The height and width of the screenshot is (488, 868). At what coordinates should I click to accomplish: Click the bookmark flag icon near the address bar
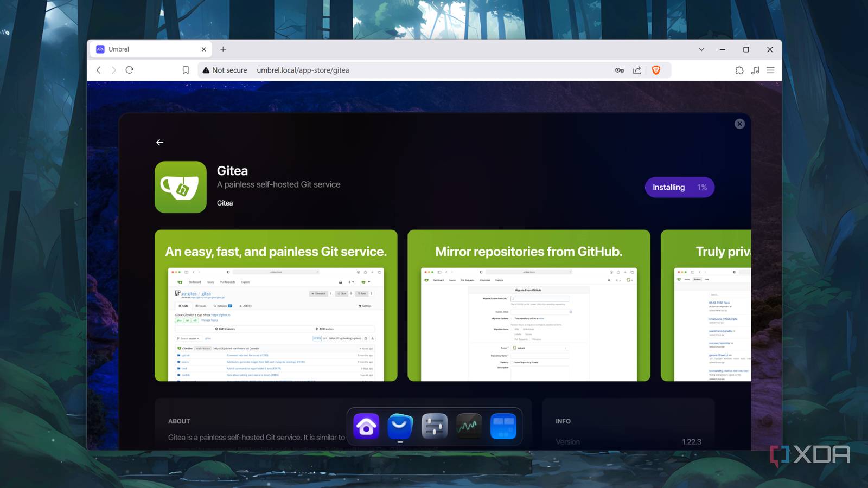point(186,70)
